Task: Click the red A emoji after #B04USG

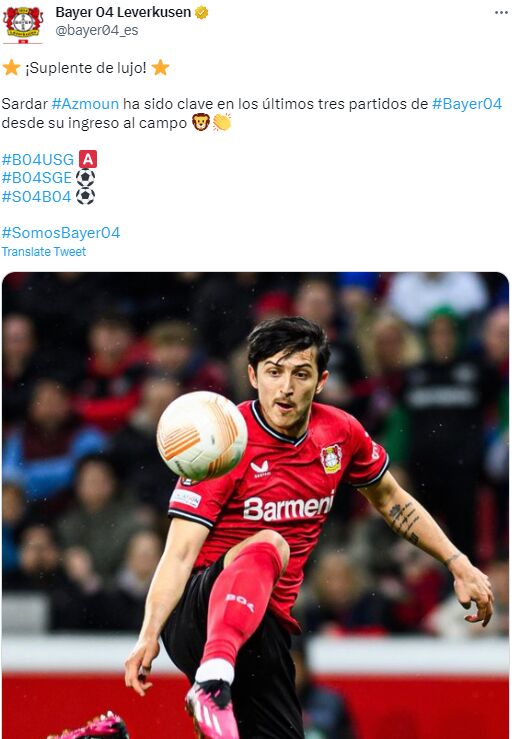Action: [x=88, y=159]
